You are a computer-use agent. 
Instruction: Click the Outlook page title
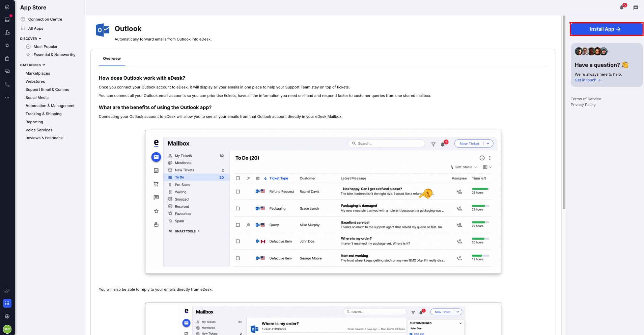click(x=128, y=29)
